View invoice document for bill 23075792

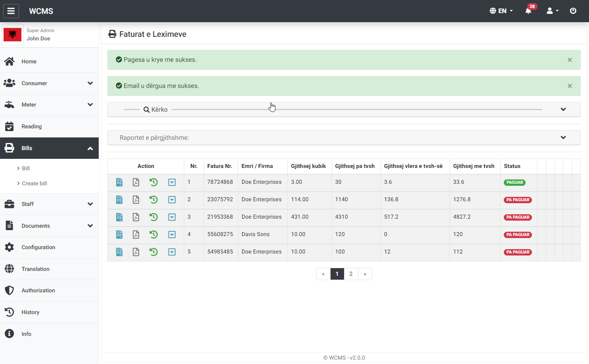click(x=119, y=200)
